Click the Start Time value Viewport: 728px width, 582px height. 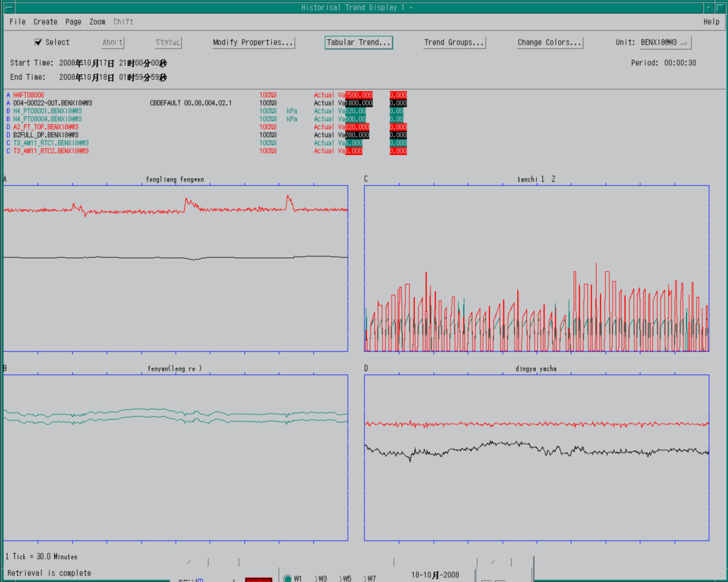(x=113, y=63)
